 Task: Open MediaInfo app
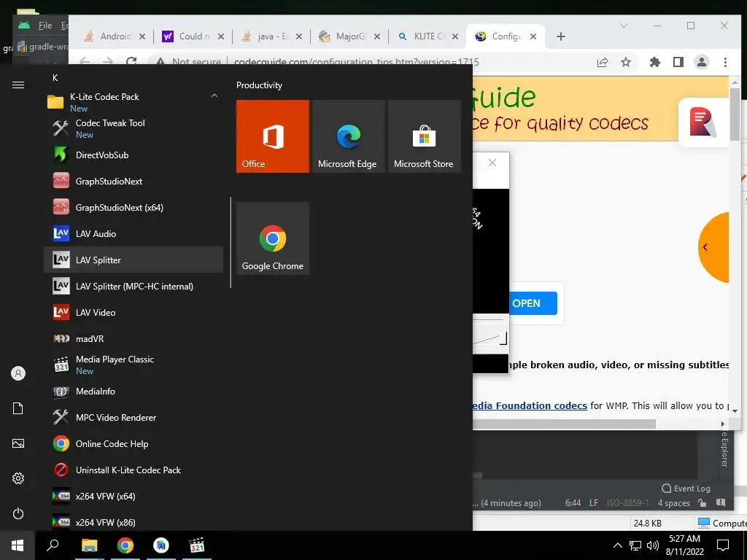(x=133, y=391)
